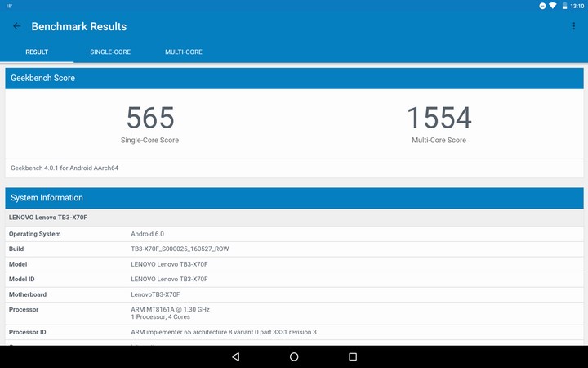Tap the back arrow beside Benchmark Results

(x=17, y=26)
